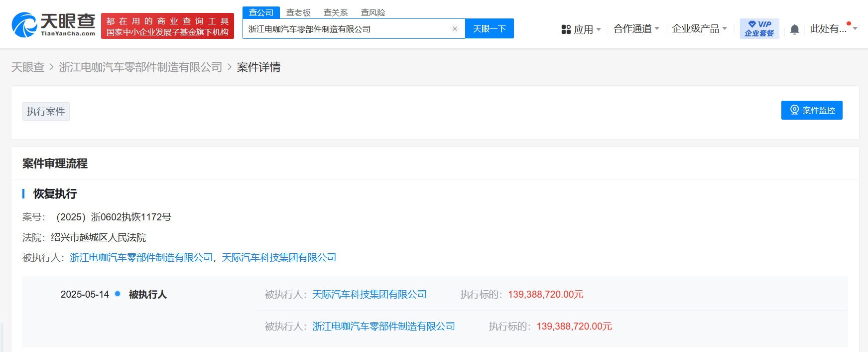Select the 查公司 search tab
The height and width of the screenshot is (352, 868).
pos(261,12)
